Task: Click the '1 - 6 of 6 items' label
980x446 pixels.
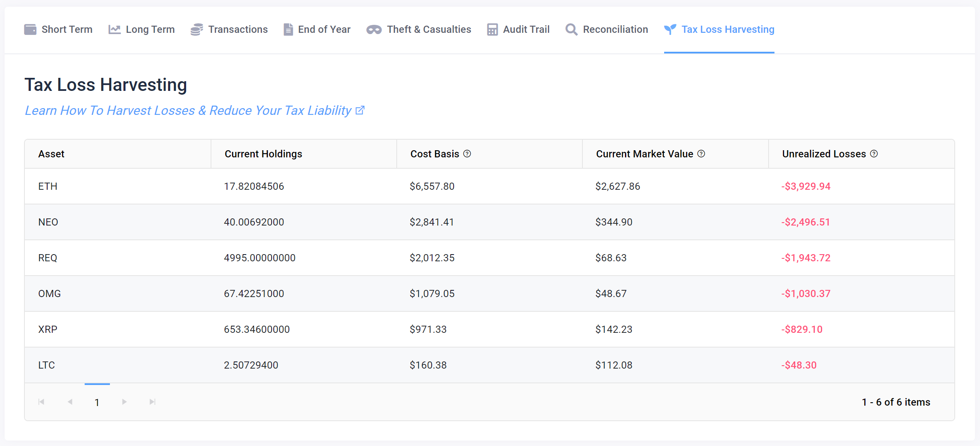Action: pos(896,402)
